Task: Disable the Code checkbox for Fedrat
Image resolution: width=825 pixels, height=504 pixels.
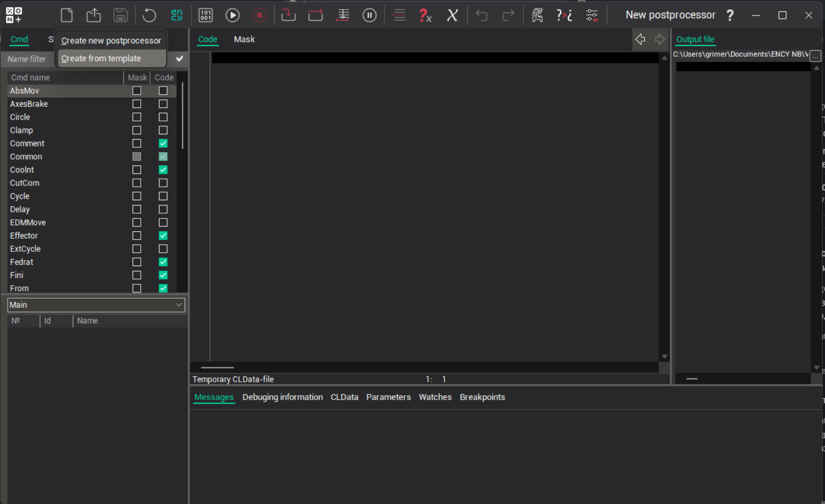Action: point(163,262)
